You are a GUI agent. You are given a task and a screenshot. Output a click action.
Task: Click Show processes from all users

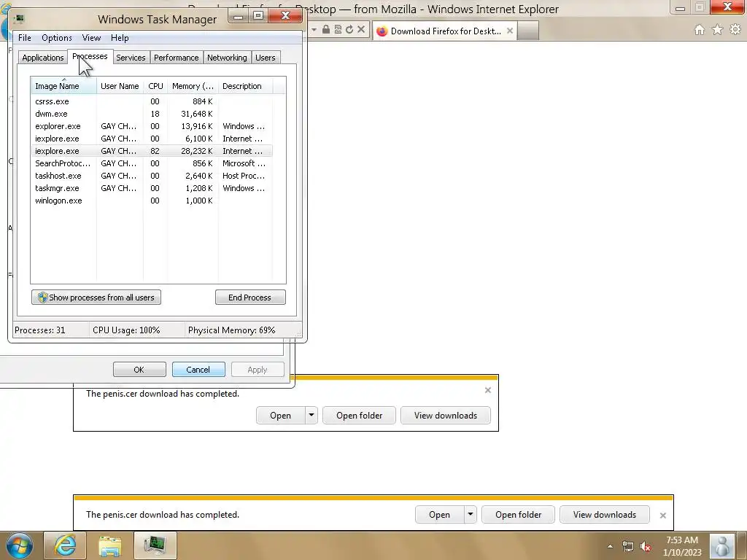coord(96,297)
